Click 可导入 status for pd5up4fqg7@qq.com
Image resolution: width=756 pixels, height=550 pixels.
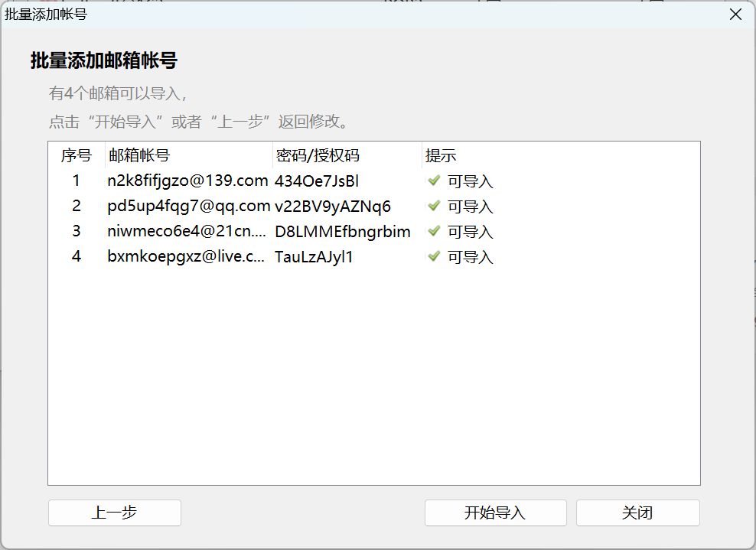click(471, 207)
